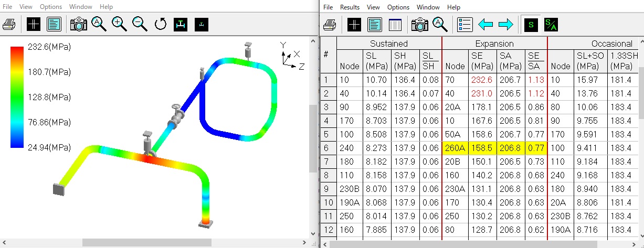Click Sustained node cell 190A
The height and width of the screenshot is (248, 644).
(x=349, y=203)
